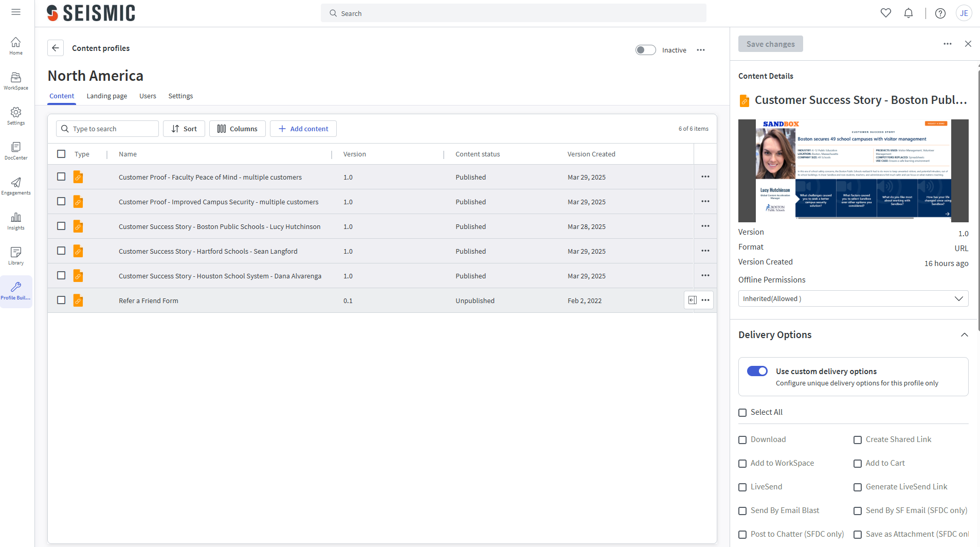980x547 pixels.
Task: Open the Offline Permissions dropdown
Action: (x=853, y=299)
